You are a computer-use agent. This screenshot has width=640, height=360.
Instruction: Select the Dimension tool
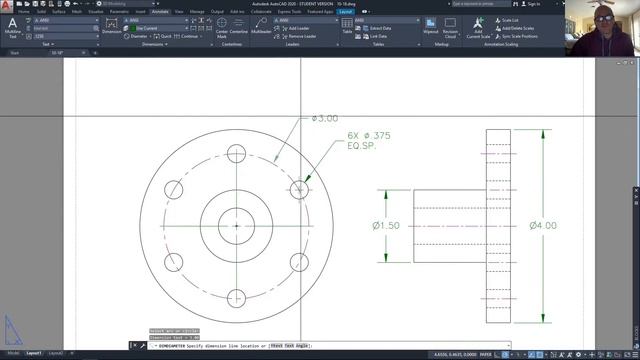(111, 26)
